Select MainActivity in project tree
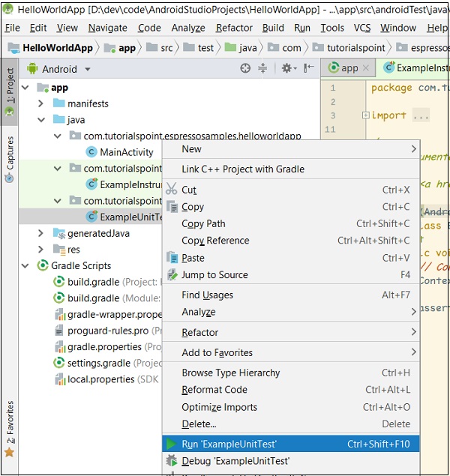This screenshot has width=450, height=476. [x=126, y=152]
